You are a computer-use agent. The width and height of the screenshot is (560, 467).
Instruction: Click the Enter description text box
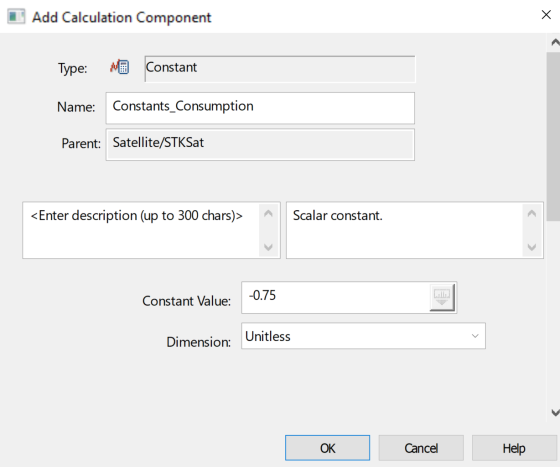(x=141, y=230)
